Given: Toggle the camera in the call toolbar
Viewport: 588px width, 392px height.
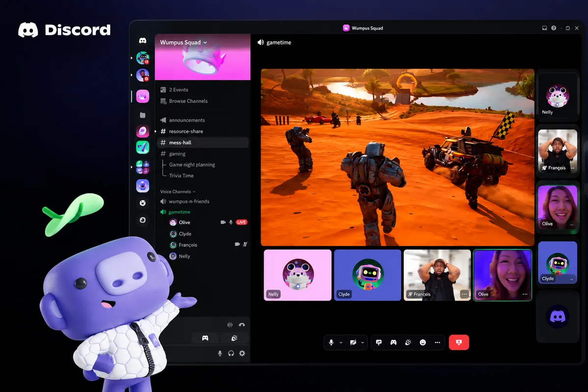Looking at the screenshot, I should (353, 343).
